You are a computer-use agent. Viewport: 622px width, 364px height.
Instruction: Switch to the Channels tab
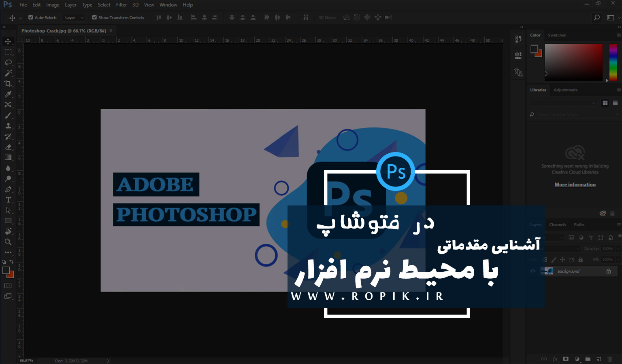click(x=558, y=224)
